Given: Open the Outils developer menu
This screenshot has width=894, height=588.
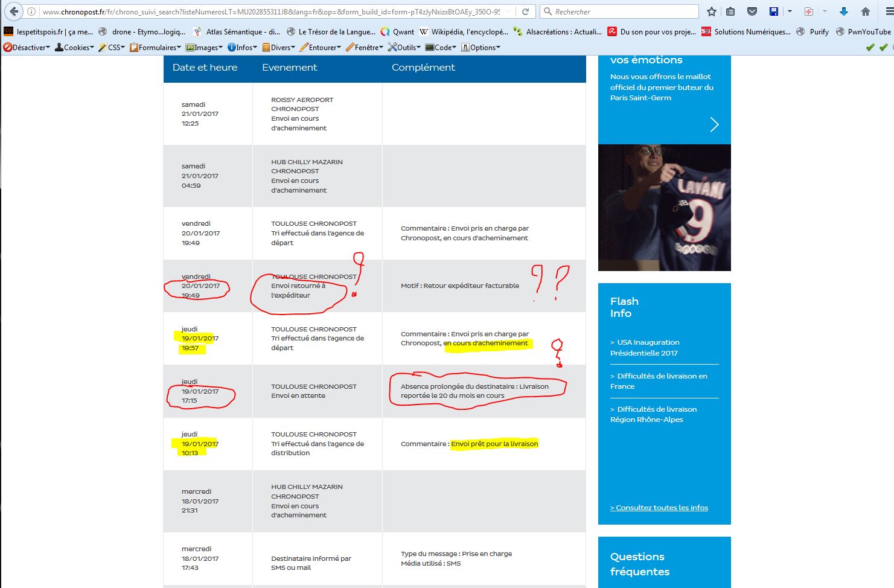Looking at the screenshot, I should (404, 48).
